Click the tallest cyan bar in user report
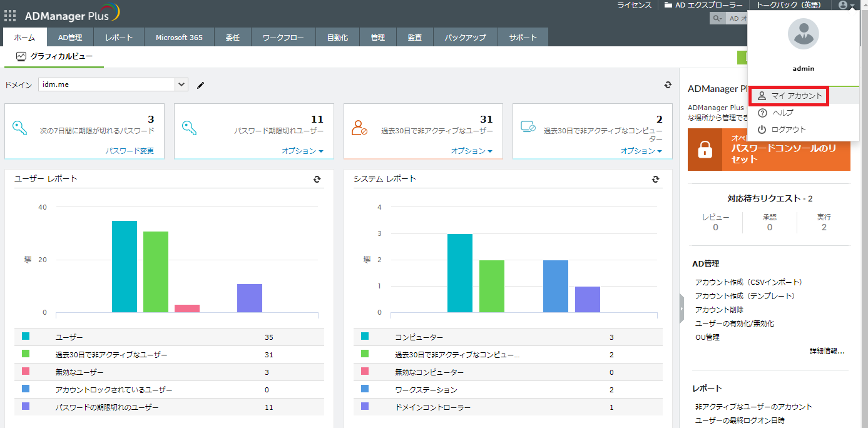The width and height of the screenshot is (868, 428). (x=124, y=267)
